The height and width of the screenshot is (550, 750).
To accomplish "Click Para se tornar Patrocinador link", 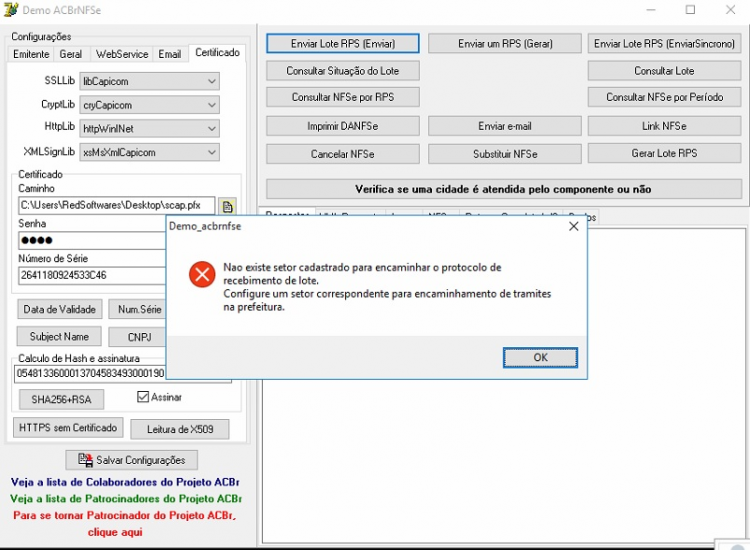I will (x=124, y=516).
